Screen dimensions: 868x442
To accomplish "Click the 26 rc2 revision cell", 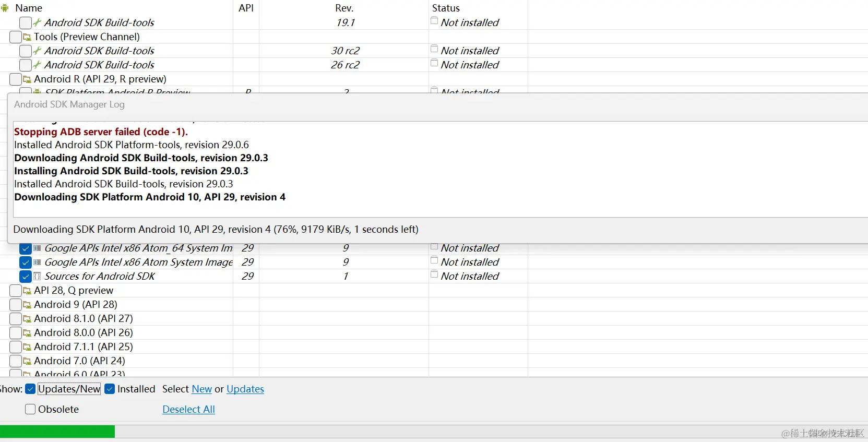I will 345,65.
